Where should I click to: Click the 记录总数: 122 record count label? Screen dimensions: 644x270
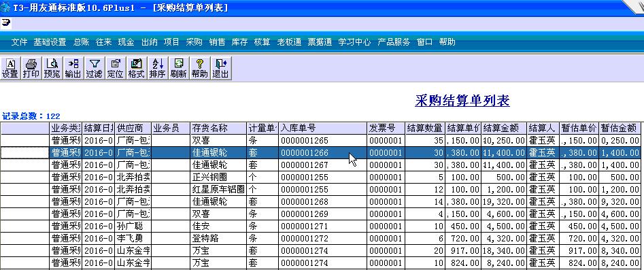[31, 116]
